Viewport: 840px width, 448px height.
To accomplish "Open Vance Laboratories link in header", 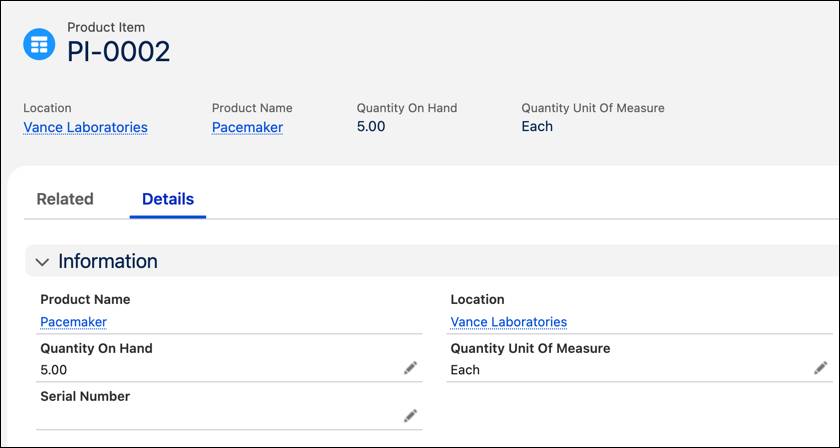I will [85, 128].
